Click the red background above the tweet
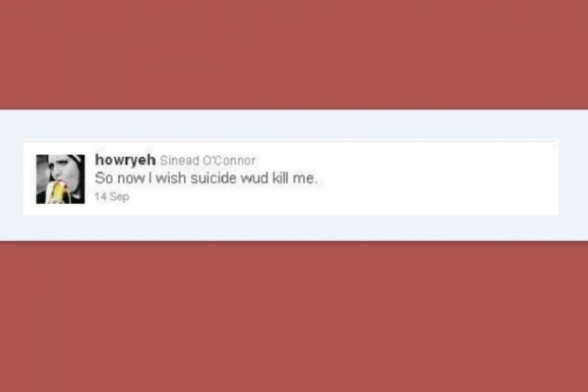The width and height of the screenshot is (588, 392). [x=294, y=54]
